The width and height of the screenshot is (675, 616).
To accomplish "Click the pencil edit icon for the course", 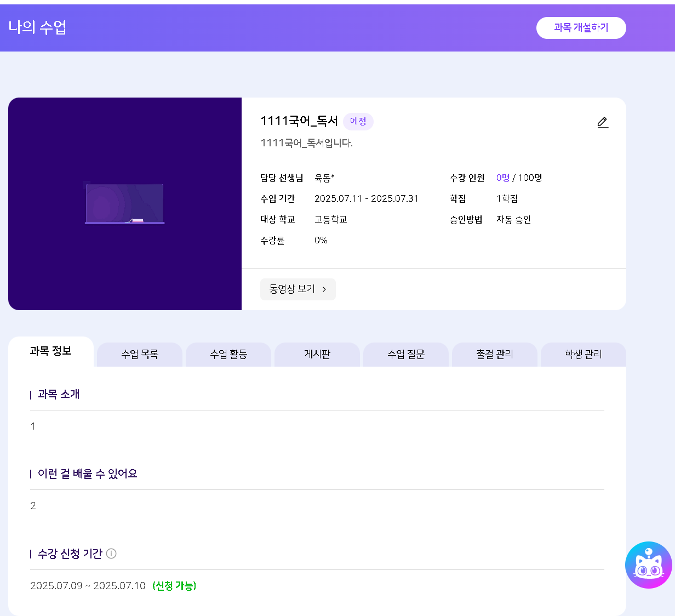I will pyautogui.click(x=603, y=122).
